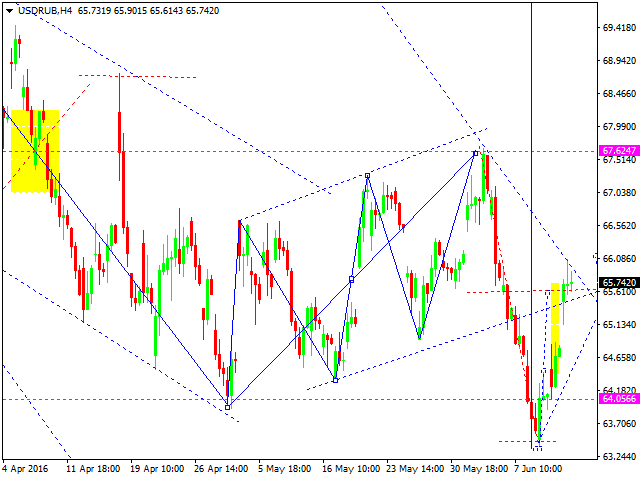This screenshot has height=480, width=640.
Task: Click the current price label 65.7420
Action: click(619, 282)
